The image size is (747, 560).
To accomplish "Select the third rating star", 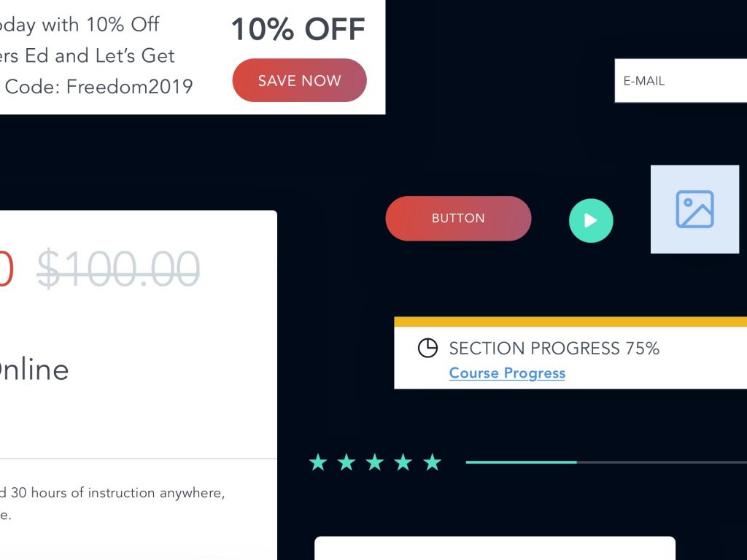I will click(375, 462).
